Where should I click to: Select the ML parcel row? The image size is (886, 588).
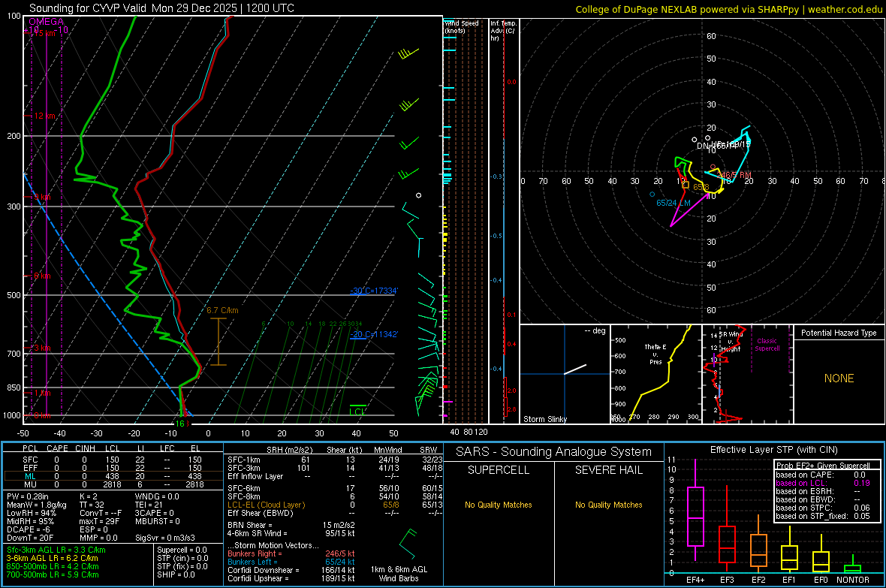tap(112, 476)
